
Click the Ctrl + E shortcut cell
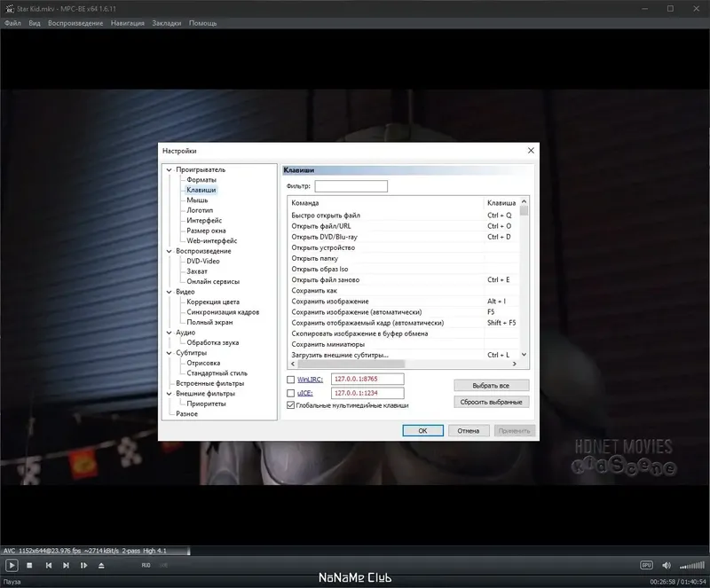501,279
